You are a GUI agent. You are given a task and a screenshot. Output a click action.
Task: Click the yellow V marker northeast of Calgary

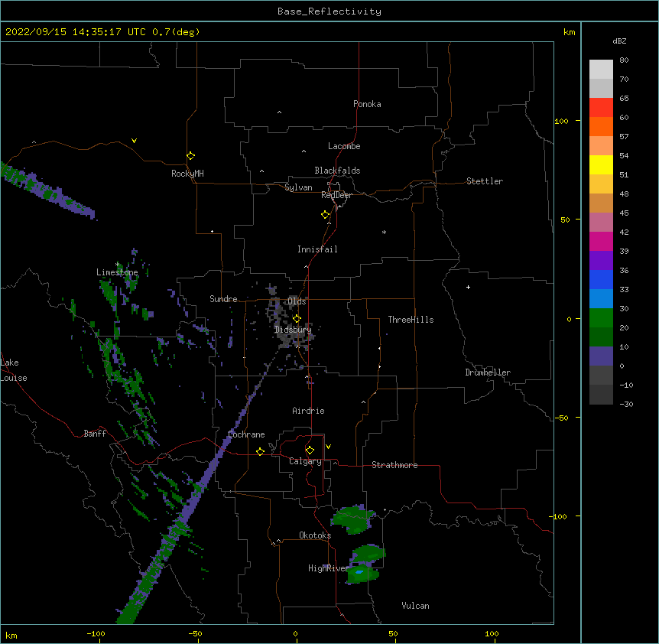click(x=328, y=447)
